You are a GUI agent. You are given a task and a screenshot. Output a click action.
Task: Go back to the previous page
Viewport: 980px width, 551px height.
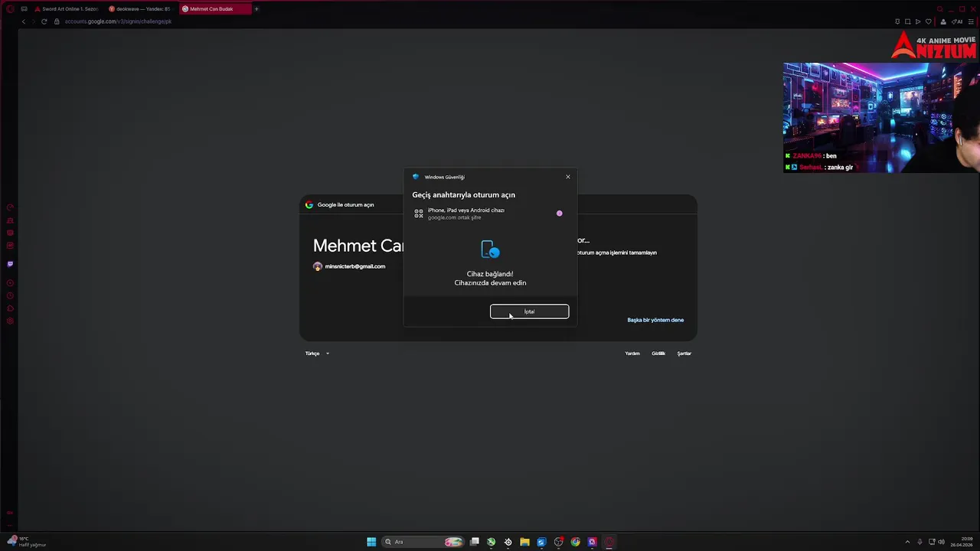tap(23, 21)
